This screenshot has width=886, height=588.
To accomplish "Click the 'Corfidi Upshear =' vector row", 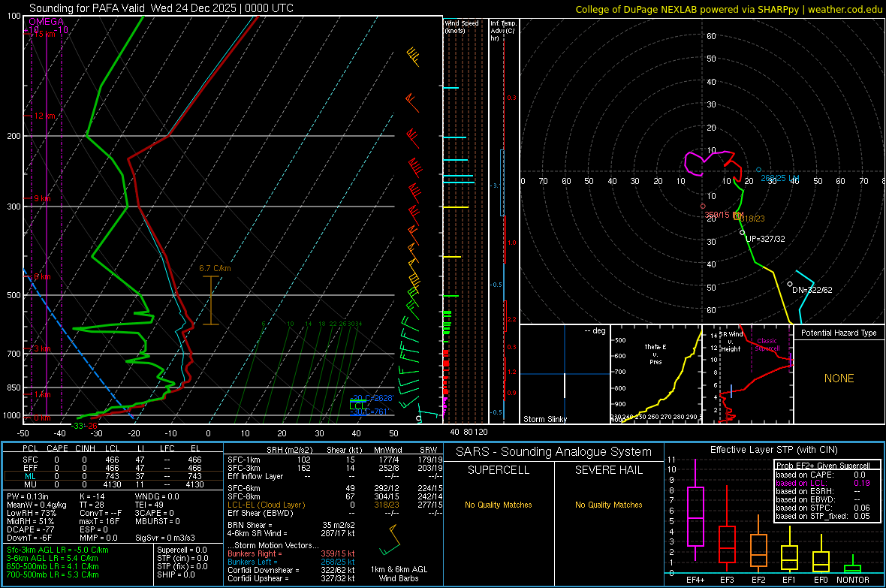I will [291, 578].
